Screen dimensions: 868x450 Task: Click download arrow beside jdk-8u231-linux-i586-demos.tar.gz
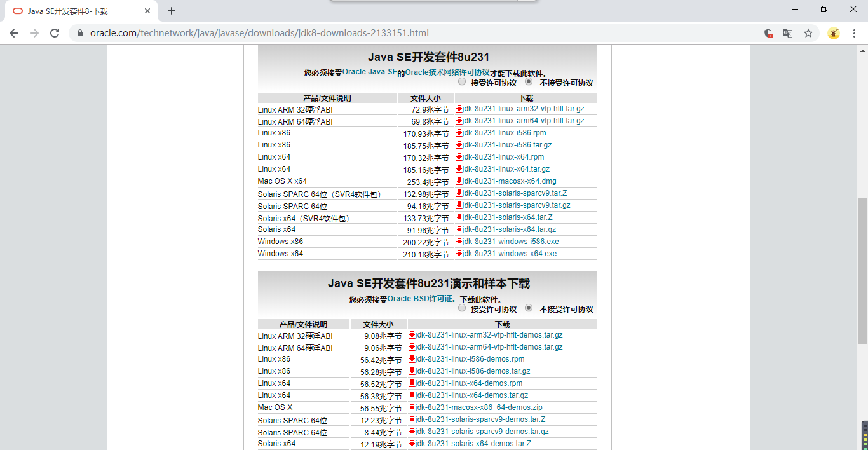pyautogui.click(x=412, y=371)
